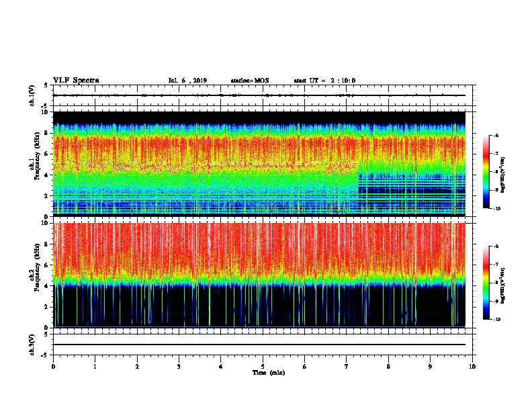Click time axis tick label "8"
532x411 pixels.
point(388,367)
